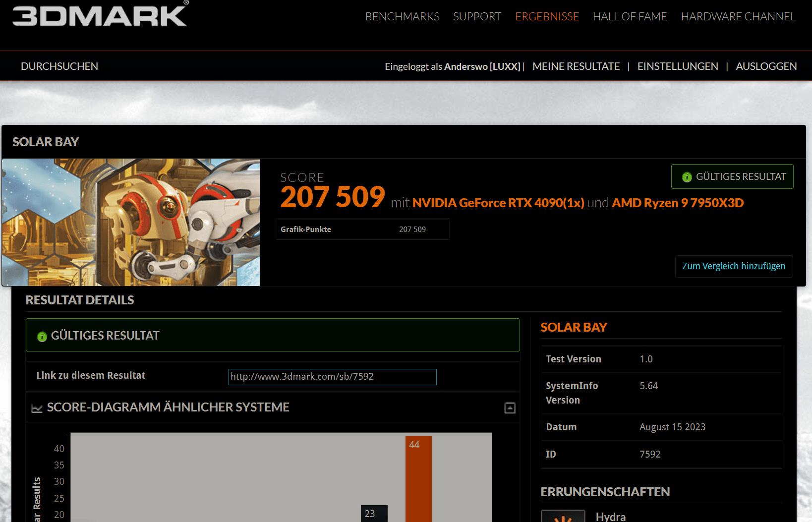Click the Hydra achievement badge icon
Image resolution: width=812 pixels, height=522 pixels.
point(563,516)
